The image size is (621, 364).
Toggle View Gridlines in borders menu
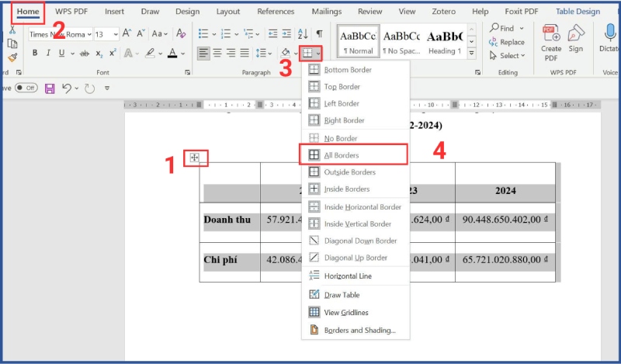click(346, 312)
